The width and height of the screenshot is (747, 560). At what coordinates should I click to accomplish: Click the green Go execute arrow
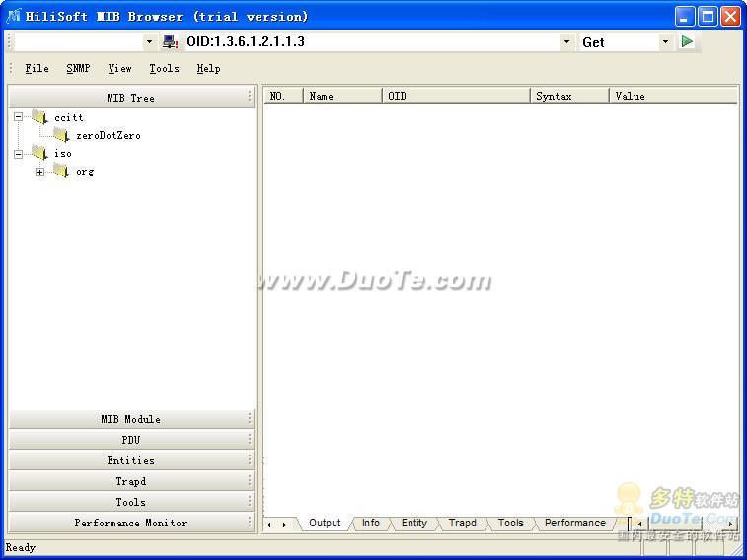[x=687, y=41]
